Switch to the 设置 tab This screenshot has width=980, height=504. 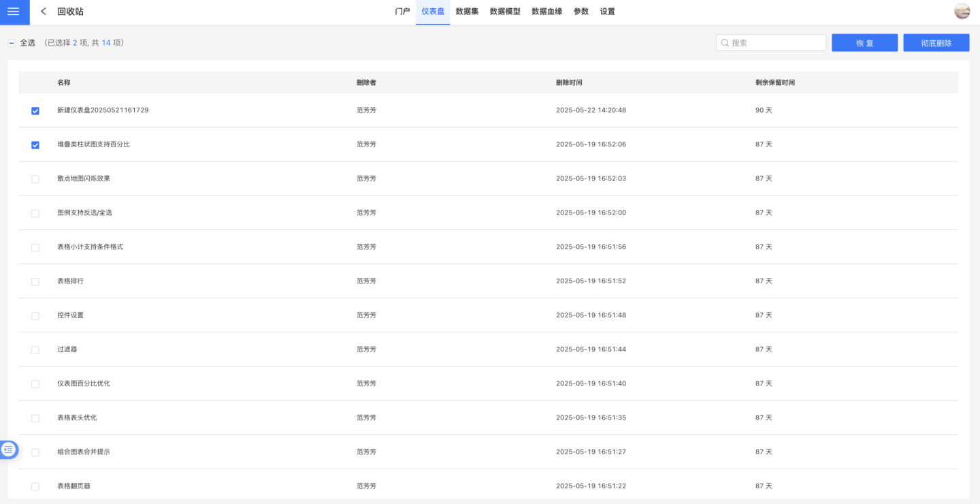pyautogui.click(x=607, y=12)
